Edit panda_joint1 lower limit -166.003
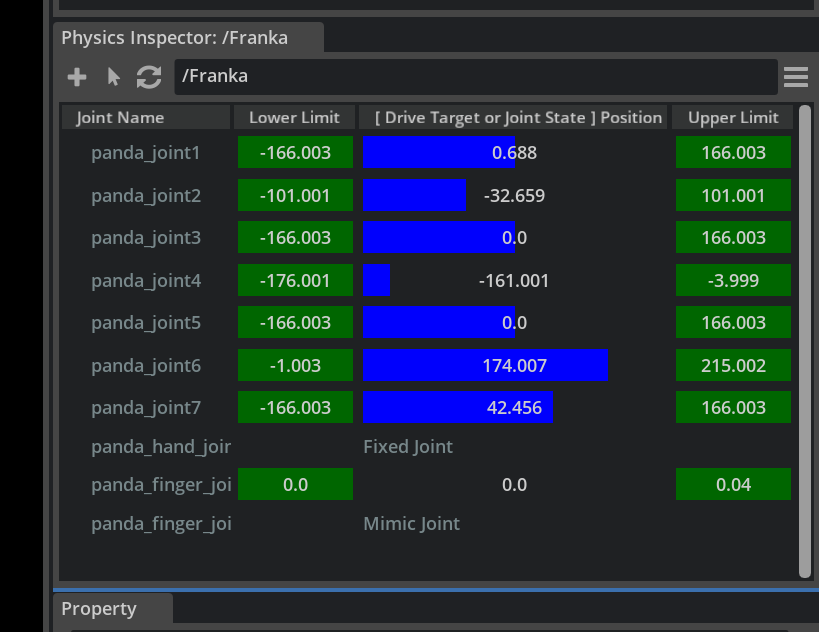This screenshot has height=632, width=819. (x=295, y=153)
